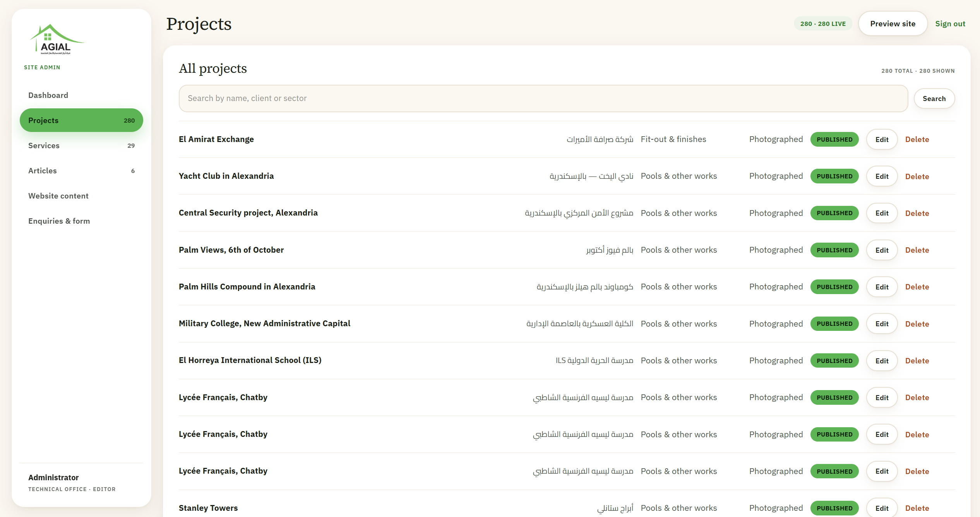This screenshot has width=980, height=517.
Task: Delete the Palm Hills Compound in Alexandria project
Action: pyautogui.click(x=917, y=287)
